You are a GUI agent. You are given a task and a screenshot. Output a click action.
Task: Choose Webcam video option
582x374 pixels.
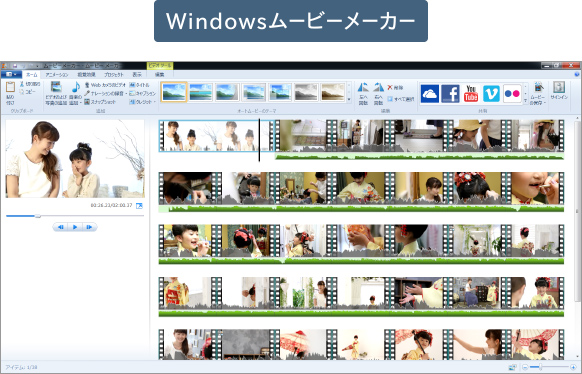click(x=105, y=85)
